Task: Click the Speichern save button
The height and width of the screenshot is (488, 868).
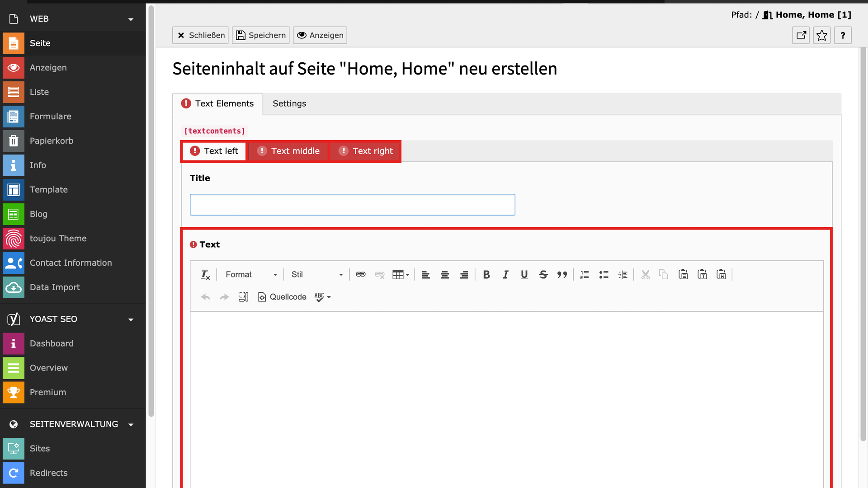Action: tap(260, 35)
